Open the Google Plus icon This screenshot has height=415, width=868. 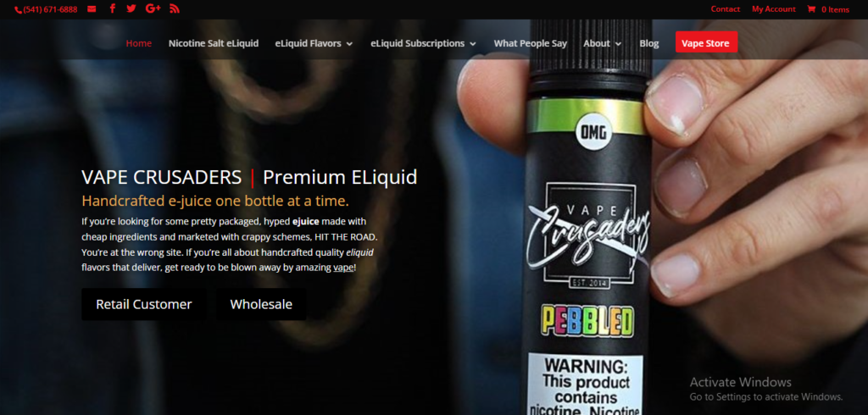[x=153, y=8]
